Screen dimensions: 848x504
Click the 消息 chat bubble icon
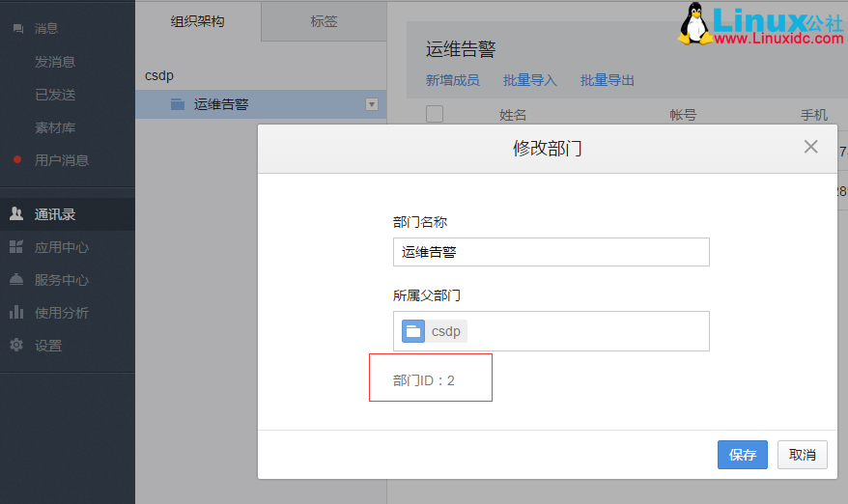pos(17,28)
